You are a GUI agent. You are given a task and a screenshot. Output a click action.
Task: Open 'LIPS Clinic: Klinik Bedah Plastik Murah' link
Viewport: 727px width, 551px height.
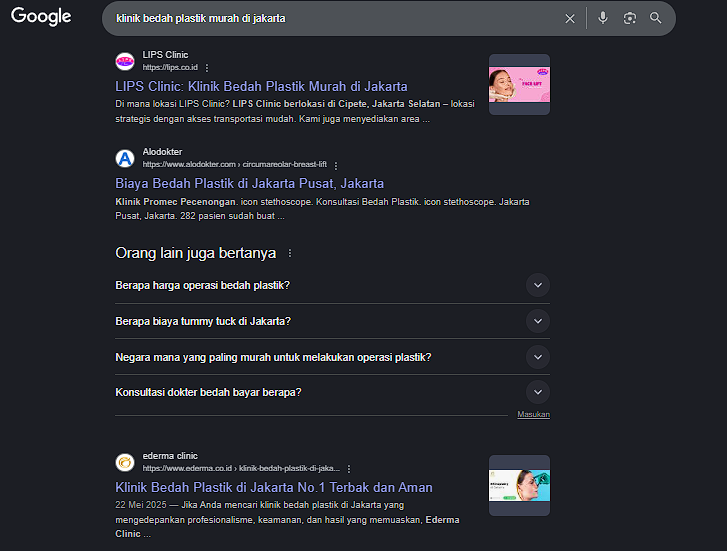pos(261,86)
